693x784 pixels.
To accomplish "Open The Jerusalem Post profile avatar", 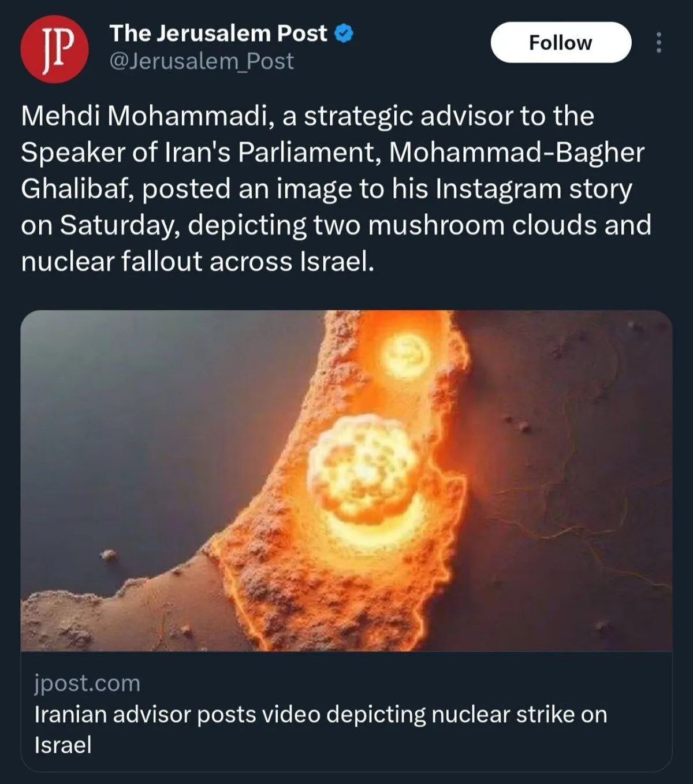I will click(54, 49).
